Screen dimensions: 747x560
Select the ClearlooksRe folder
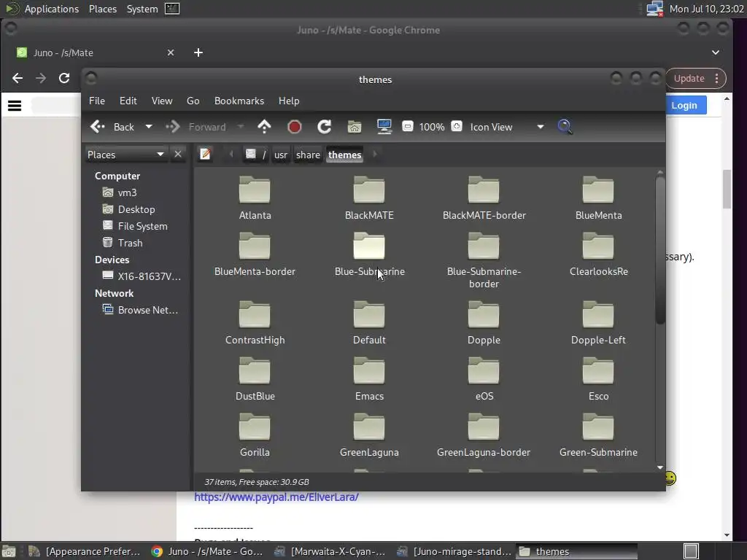coord(598,254)
